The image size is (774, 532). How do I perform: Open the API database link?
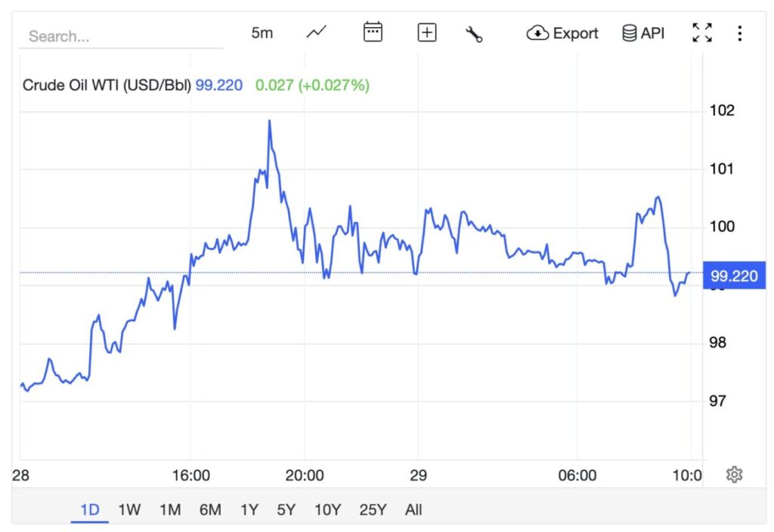(x=643, y=33)
